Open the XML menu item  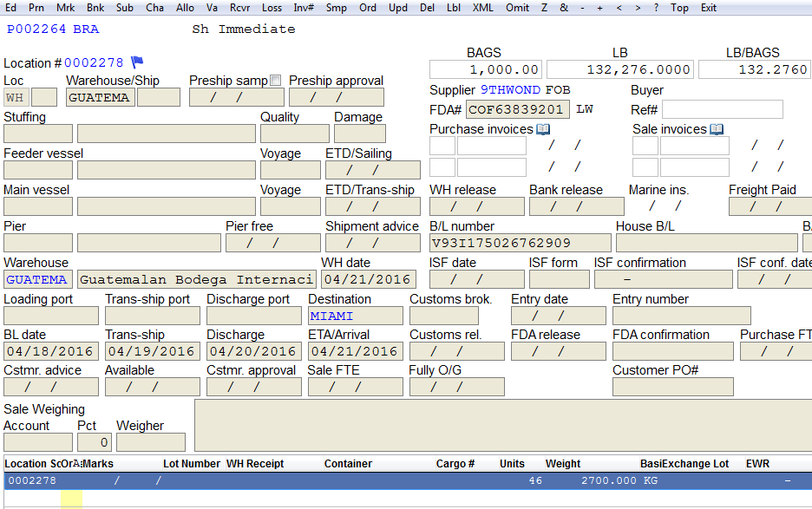[482, 8]
